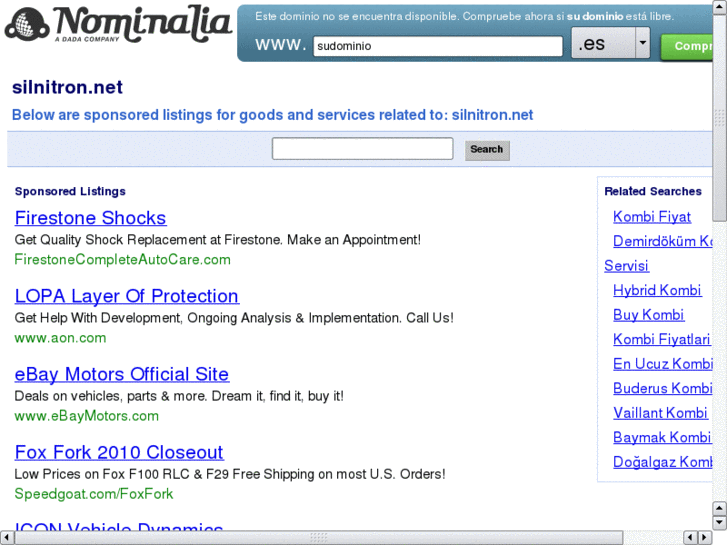This screenshot has width=727, height=545.
Task: Click the sponsored listings search box
Action: tap(363, 148)
